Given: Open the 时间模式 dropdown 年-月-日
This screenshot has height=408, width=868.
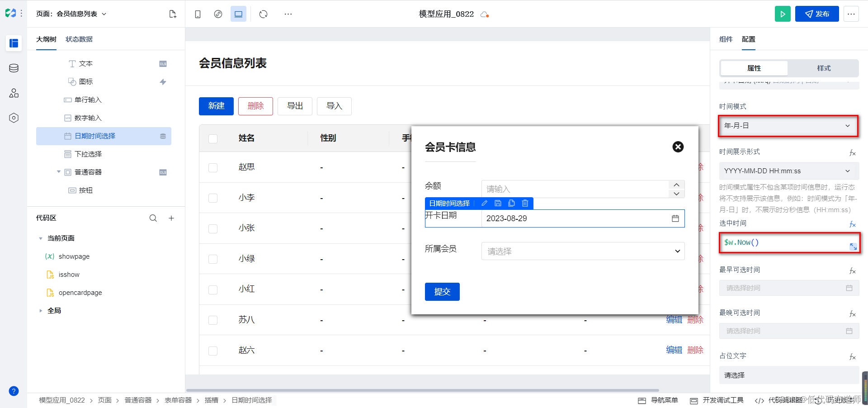Looking at the screenshot, I should coord(788,126).
